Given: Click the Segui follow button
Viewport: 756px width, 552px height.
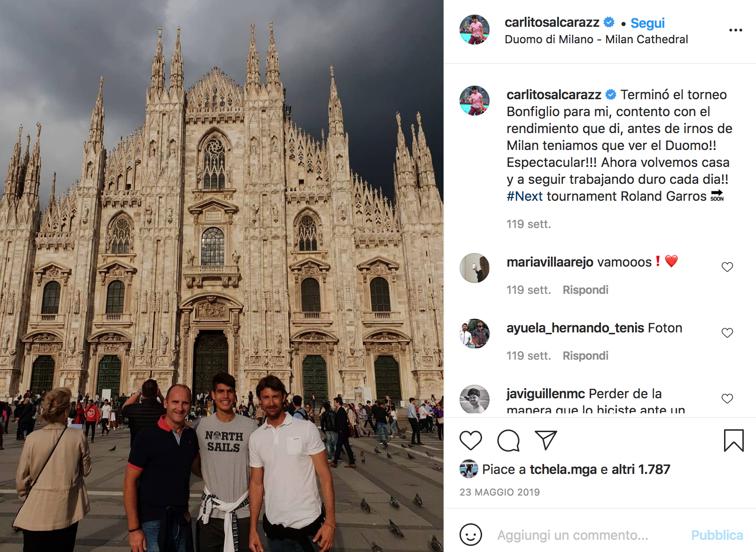Looking at the screenshot, I should pyautogui.click(x=647, y=23).
